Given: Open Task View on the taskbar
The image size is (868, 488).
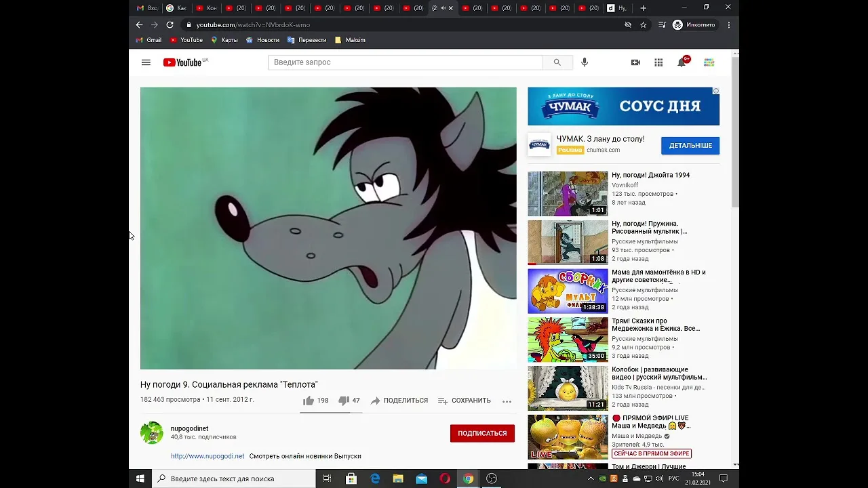Looking at the screenshot, I should (327, 479).
